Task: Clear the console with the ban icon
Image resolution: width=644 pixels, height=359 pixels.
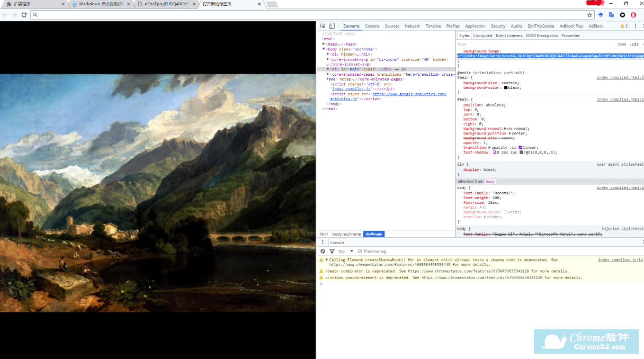Action: point(323,251)
